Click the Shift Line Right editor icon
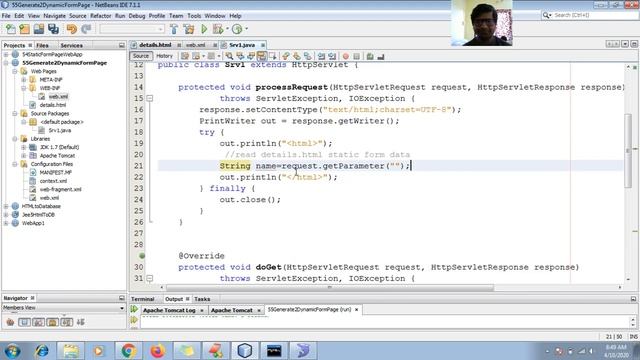The image size is (640, 360). pos(332,56)
